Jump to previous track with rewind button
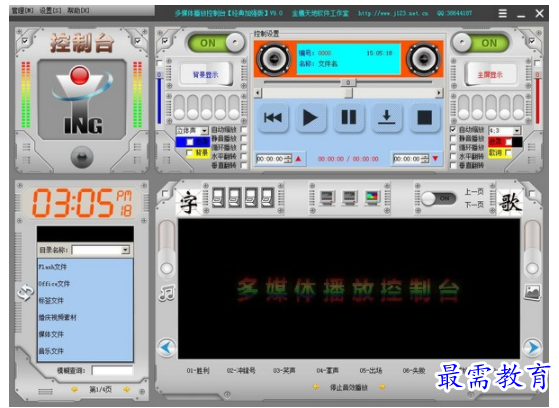Image resolution: width=559 pixels, height=408 pixels. 273,118
